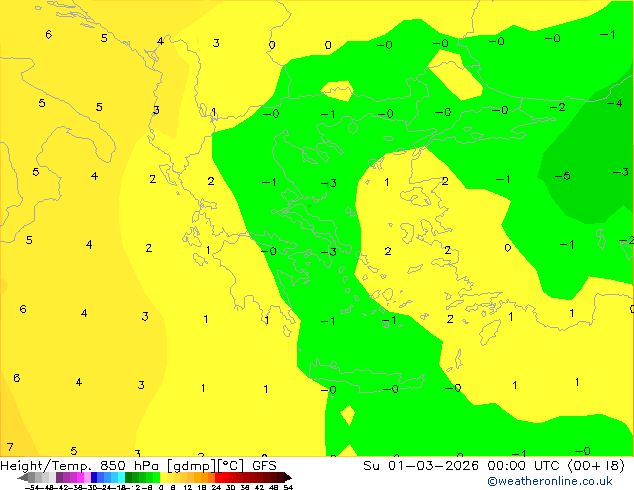The height and width of the screenshot is (490, 634).
Task: Click the "-5" temperature value on the map
Action: coord(562,176)
